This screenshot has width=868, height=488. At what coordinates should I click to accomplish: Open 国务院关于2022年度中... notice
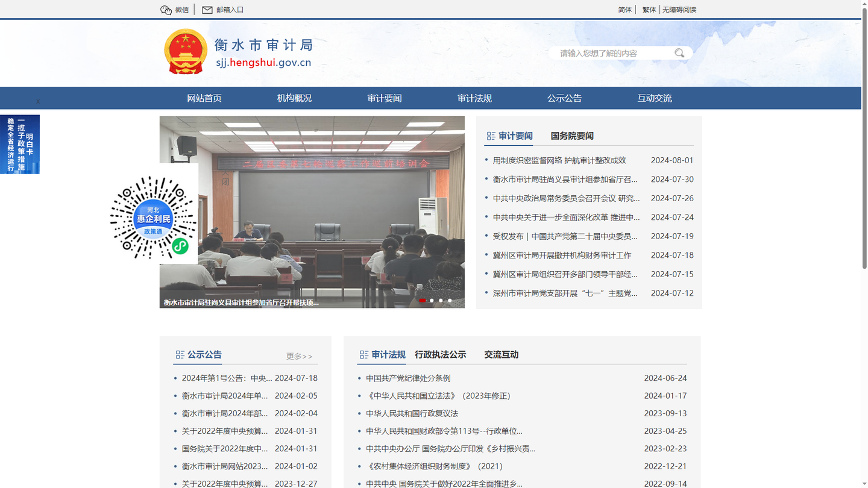(225, 449)
